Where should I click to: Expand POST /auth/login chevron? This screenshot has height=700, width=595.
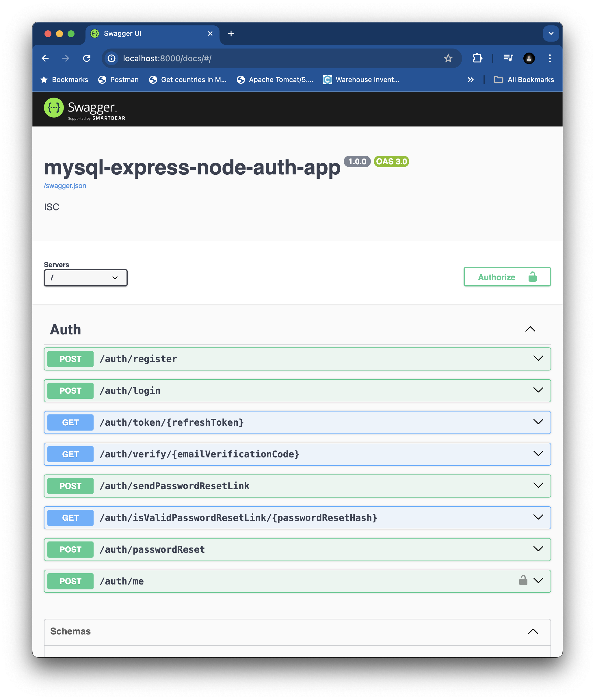pyautogui.click(x=538, y=390)
